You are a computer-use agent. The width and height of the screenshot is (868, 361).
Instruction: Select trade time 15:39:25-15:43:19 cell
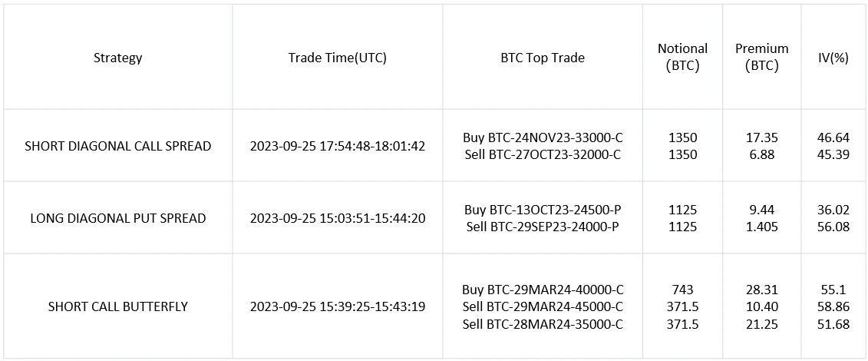point(337,306)
